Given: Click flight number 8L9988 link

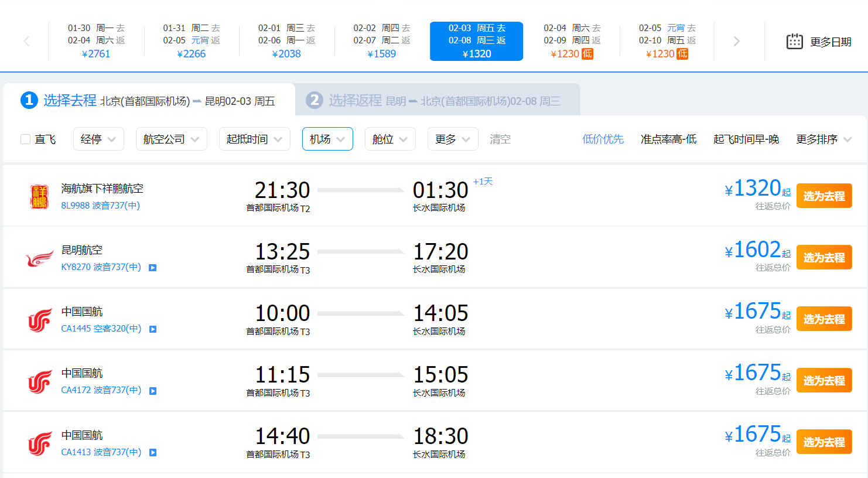Looking at the screenshot, I should pyautogui.click(x=76, y=206).
